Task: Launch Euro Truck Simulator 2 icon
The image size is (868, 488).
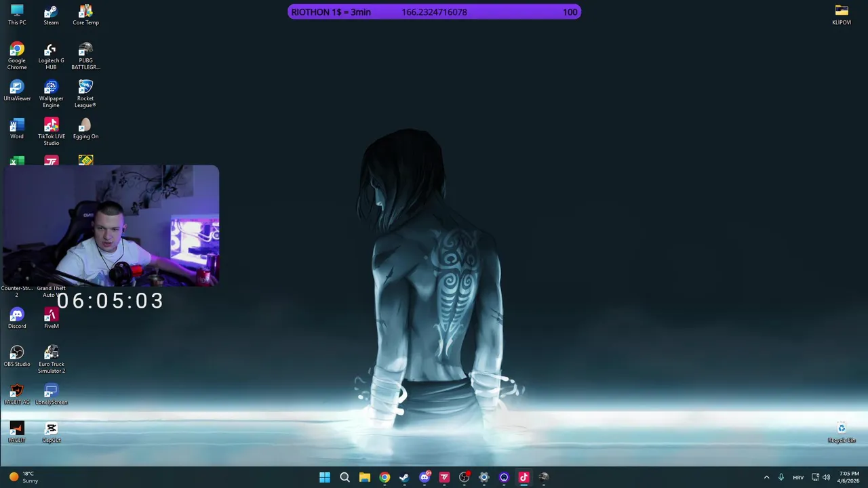Action: click(51, 359)
